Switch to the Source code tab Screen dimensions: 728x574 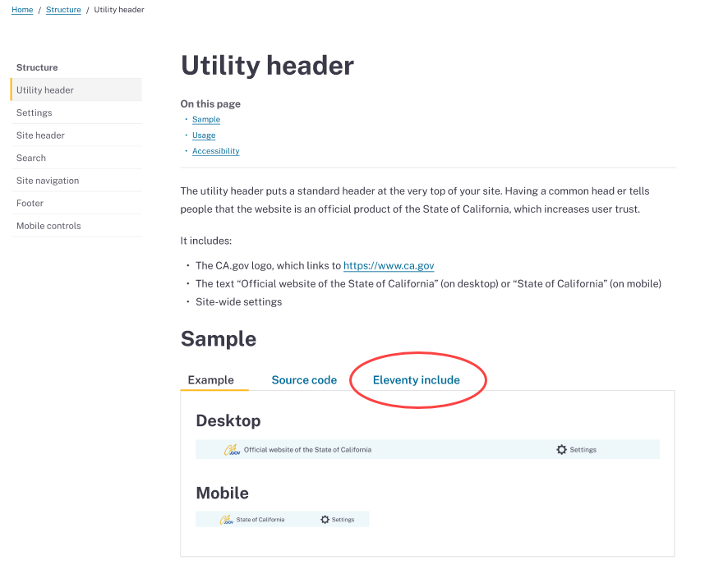[304, 379]
